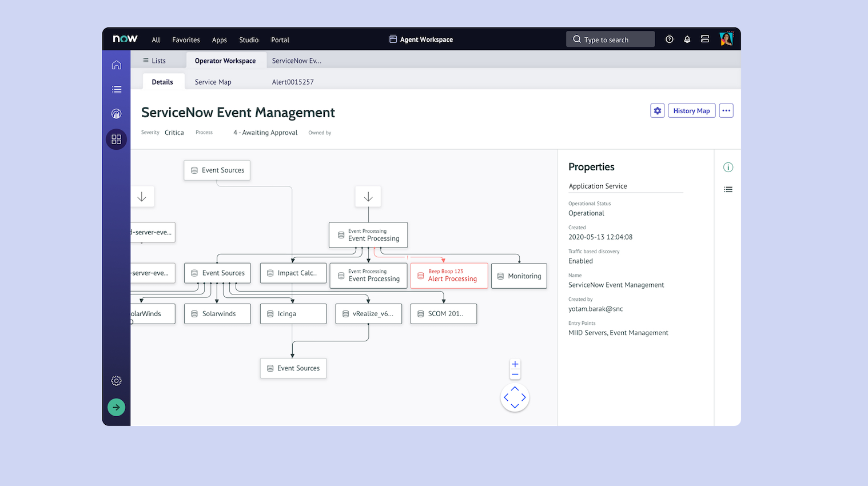Switch to the ServiceNow Ev... tab
The width and height of the screenshot is (868, 486).
pyautogui.click(x=297, y=61)
